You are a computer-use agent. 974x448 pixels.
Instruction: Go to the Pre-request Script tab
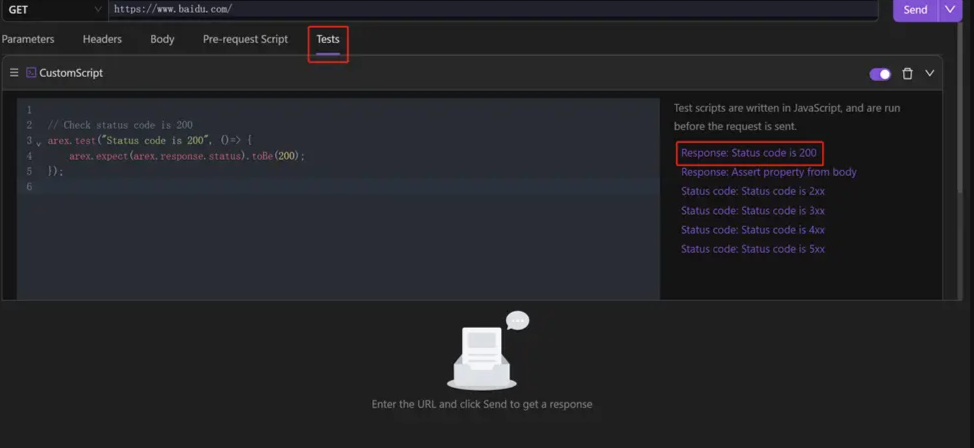pos(245,39)
